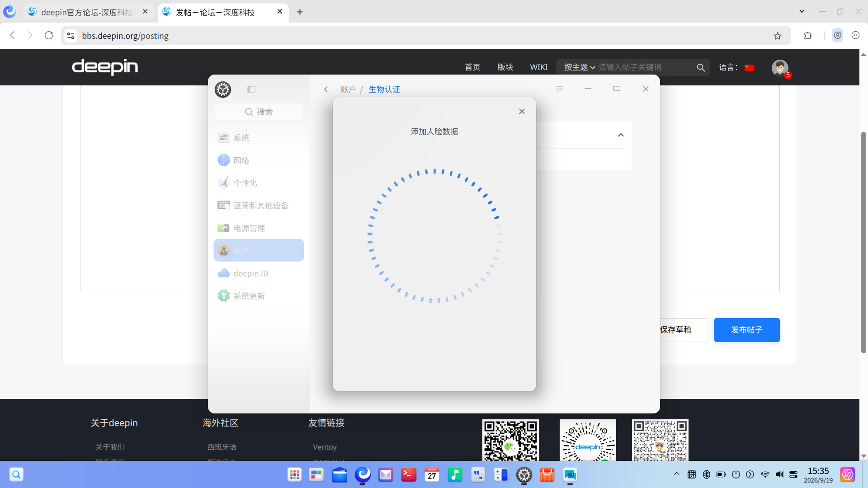Open 个性化 settings category

click(259, 183)
